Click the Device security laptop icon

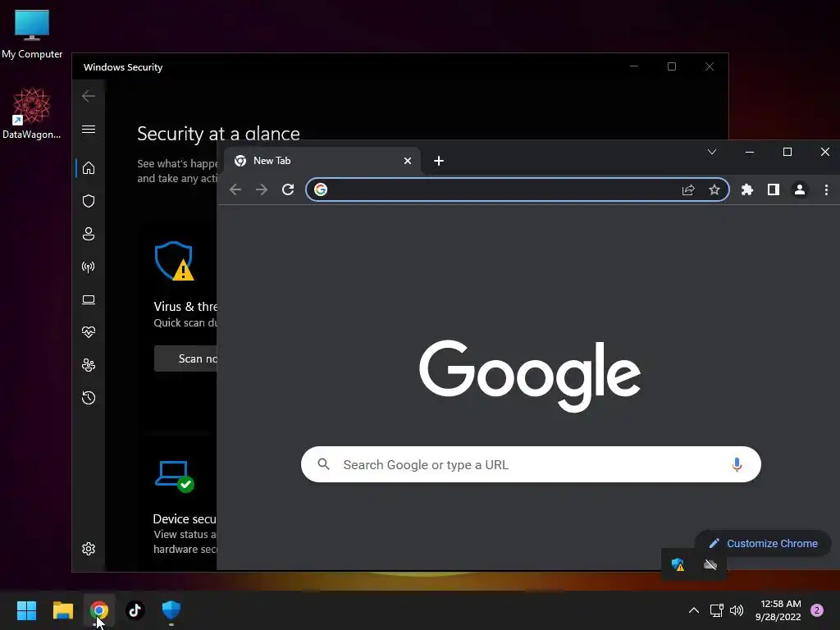(175, 477)
